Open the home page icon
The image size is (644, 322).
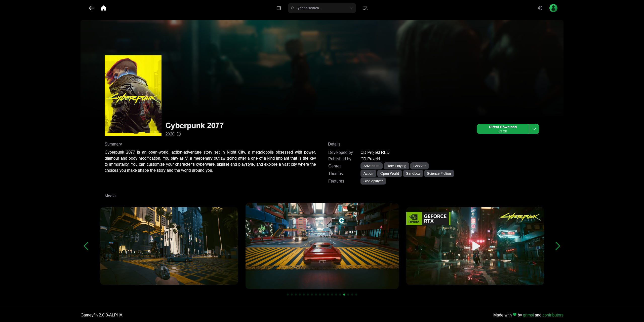(x=104, y=8)
